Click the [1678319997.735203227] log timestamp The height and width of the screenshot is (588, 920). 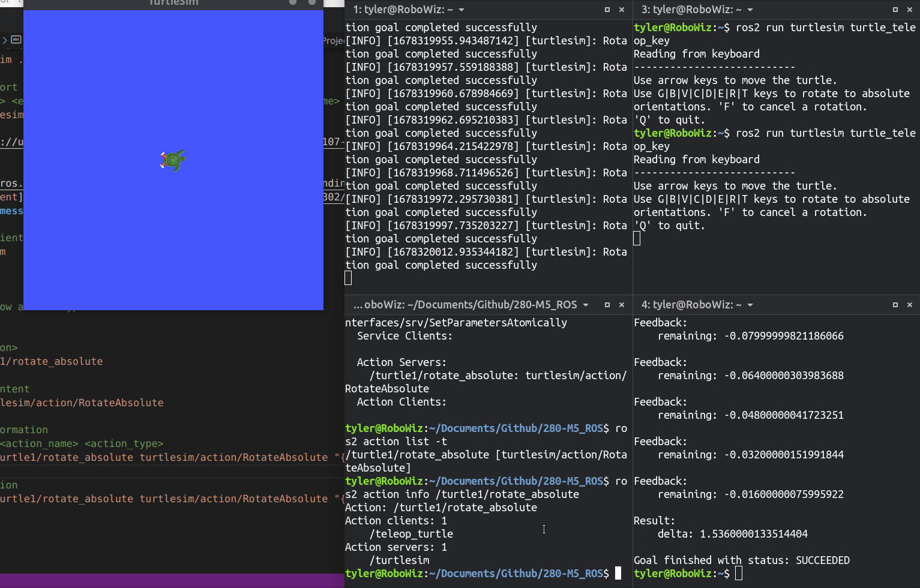click(453, 226)
